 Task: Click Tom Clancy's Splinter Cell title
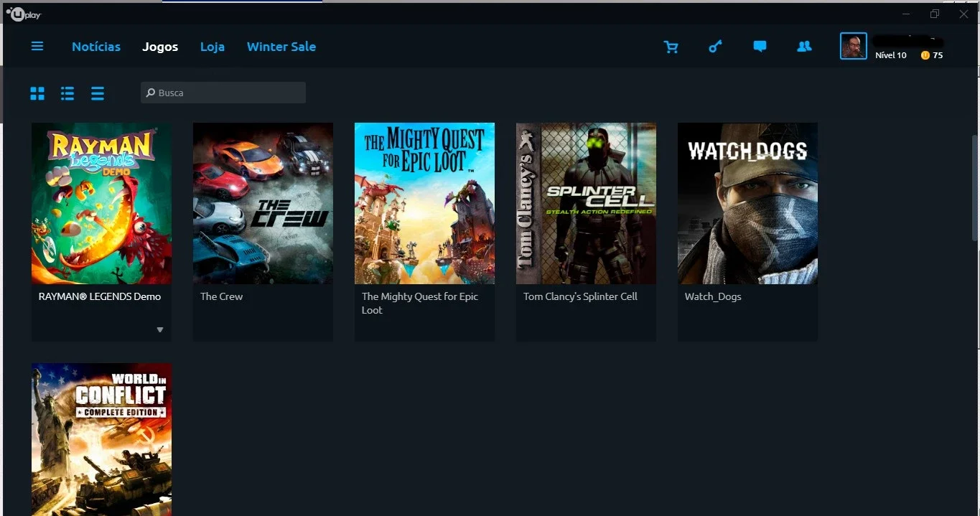(580, 296)
